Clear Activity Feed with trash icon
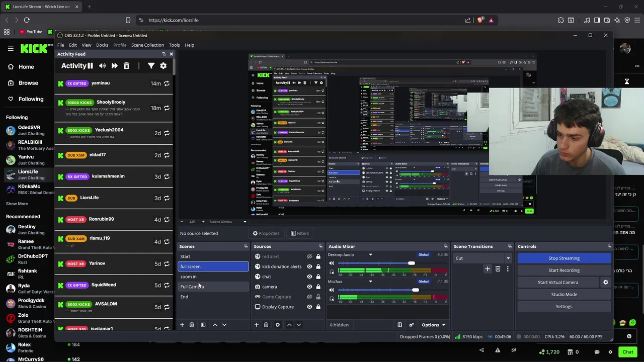644x362 pixels. click(126, 66)
